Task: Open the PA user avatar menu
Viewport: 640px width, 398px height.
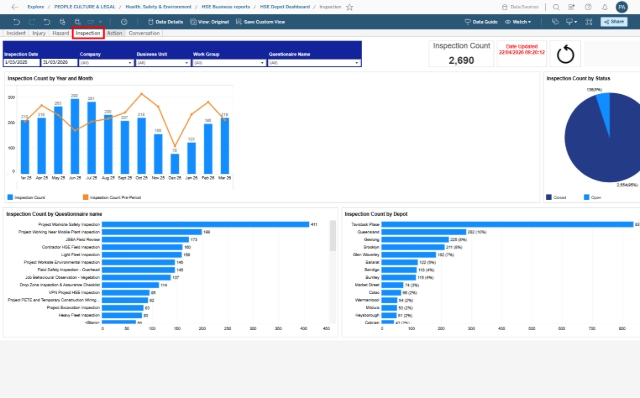Action: [x=622, y=7]
